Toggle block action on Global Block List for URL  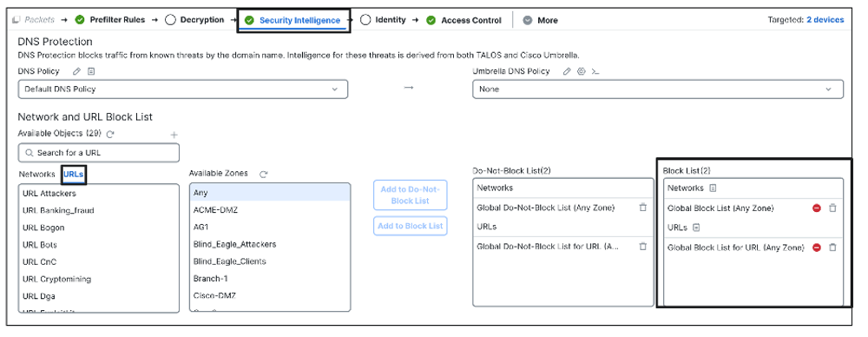point(817,248)
